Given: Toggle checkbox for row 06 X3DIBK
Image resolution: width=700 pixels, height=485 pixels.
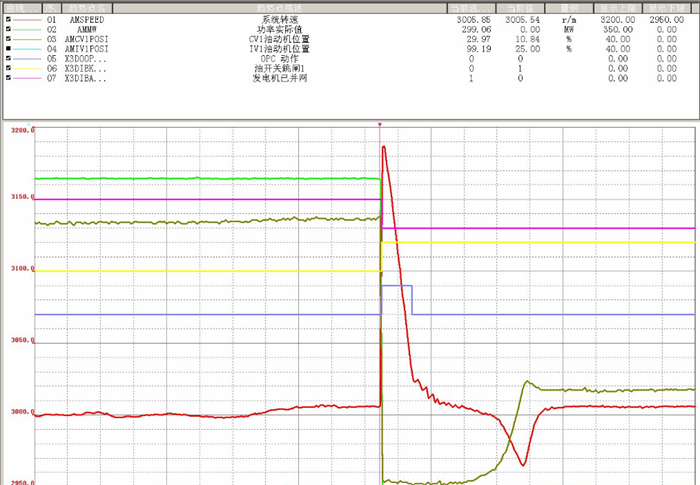Looking at the screenshot, I should click(9, 68).
